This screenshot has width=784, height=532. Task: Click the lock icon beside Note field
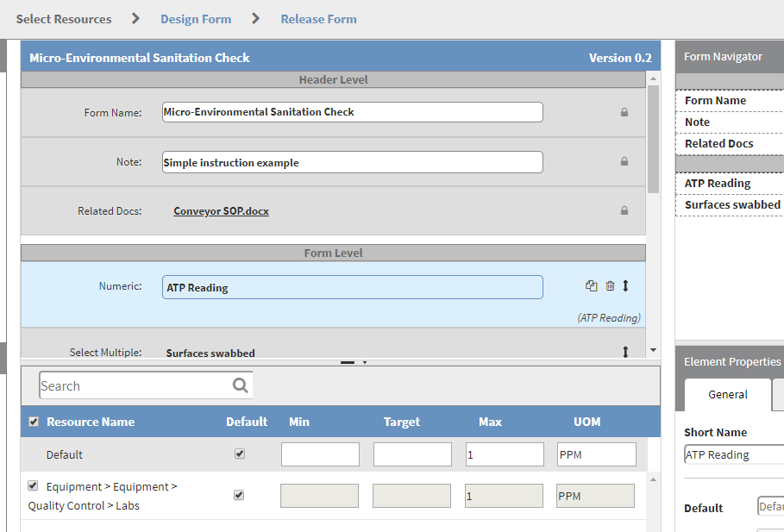624,161
